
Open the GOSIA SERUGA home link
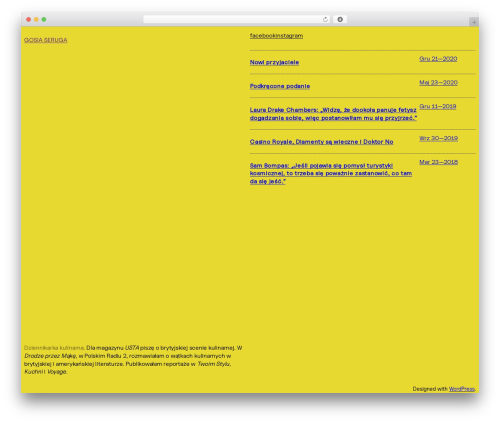[x=46, y=40]
